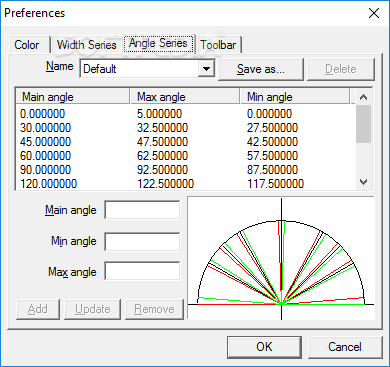Go to the Toolbar tab

[x=218, y=45]
